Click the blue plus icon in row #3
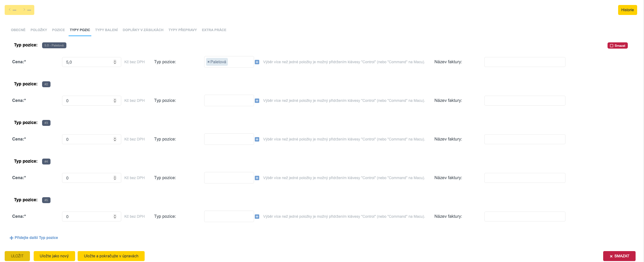This screenshot has width=644, height=262. [x=257, y=139]
